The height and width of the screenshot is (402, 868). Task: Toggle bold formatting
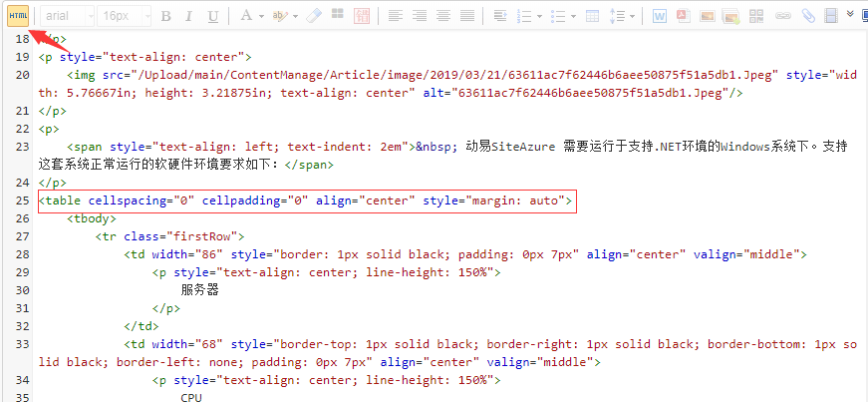[165, 16]
